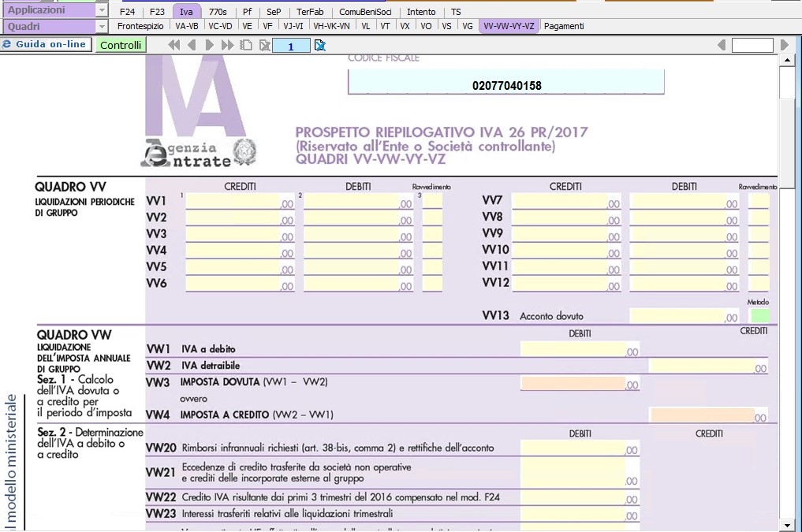Click the VV10 Ravvedimento box

pyautogui.click(x=759, y=250)
